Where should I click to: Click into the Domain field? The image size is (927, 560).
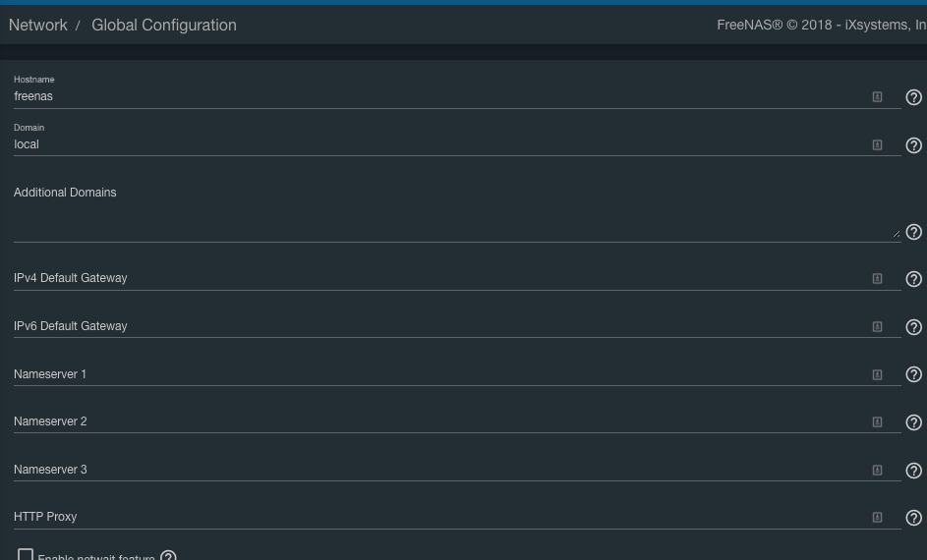tap(433, 144)
